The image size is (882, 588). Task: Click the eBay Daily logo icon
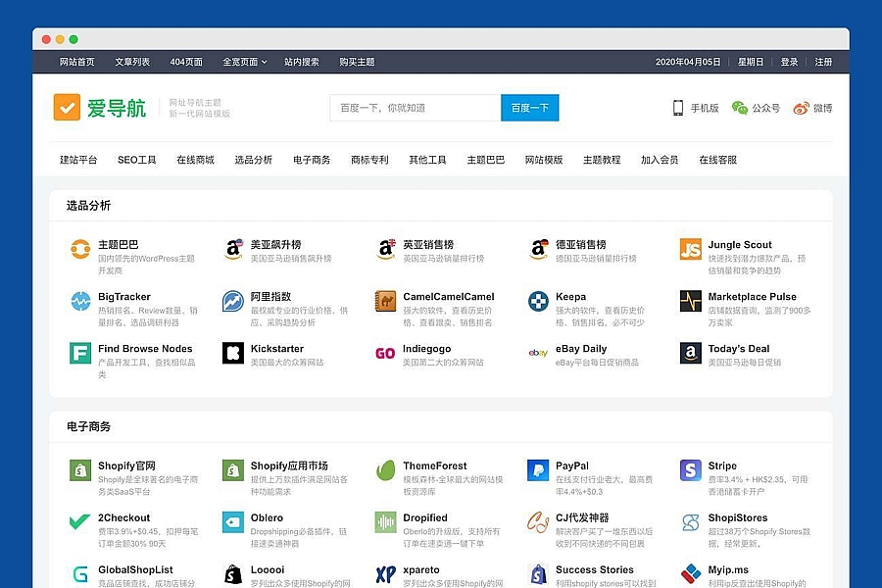(538, 353)
